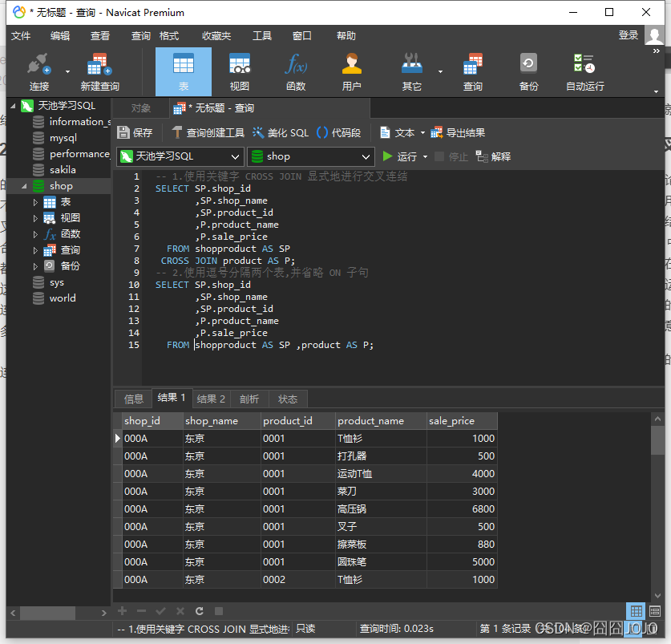
Task: Expand the 备份 backup node in the tree
Action: [x=35, y=266]
